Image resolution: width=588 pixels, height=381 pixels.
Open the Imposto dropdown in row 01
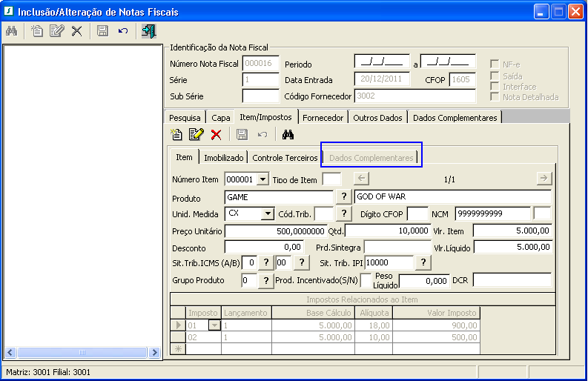click(215, 325)
